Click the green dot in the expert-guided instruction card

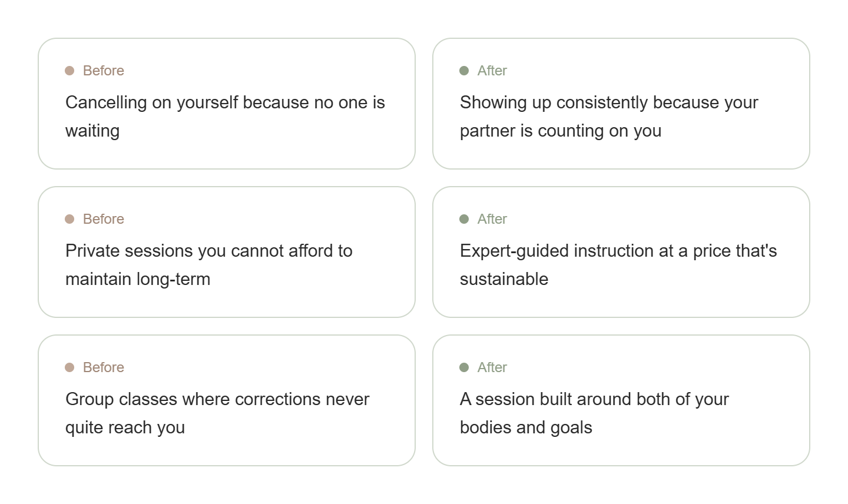pyautogui.click(x=464, y=219)
